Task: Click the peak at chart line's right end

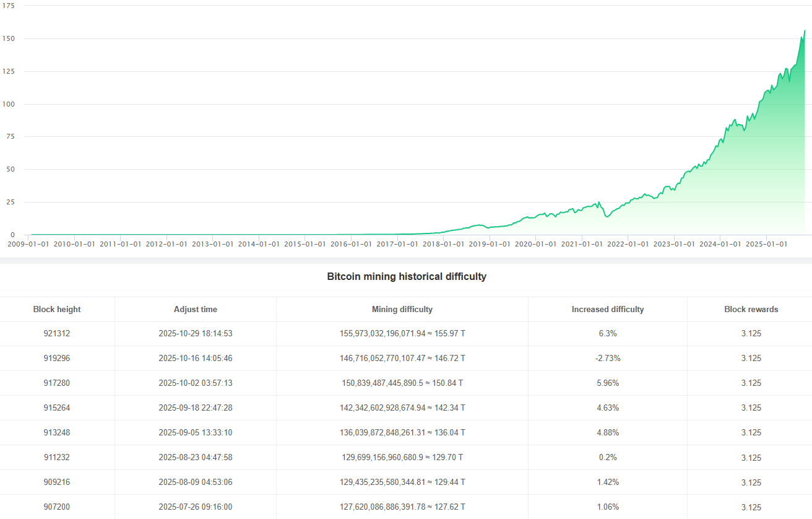Action: point(805,30)
